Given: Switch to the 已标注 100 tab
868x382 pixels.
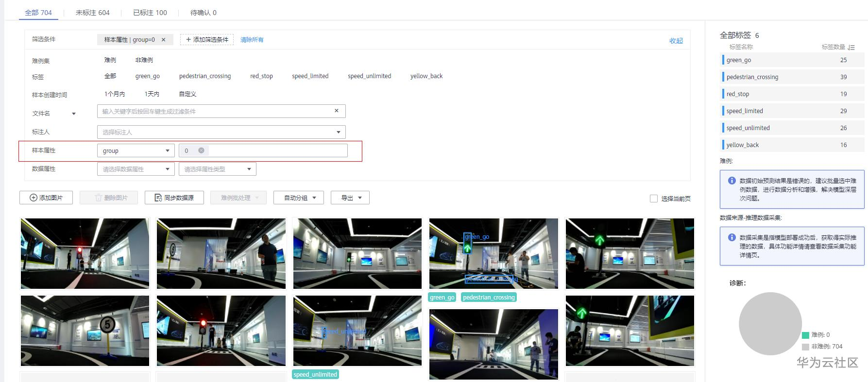Looking at the screenshot, I should pos(150,13).
